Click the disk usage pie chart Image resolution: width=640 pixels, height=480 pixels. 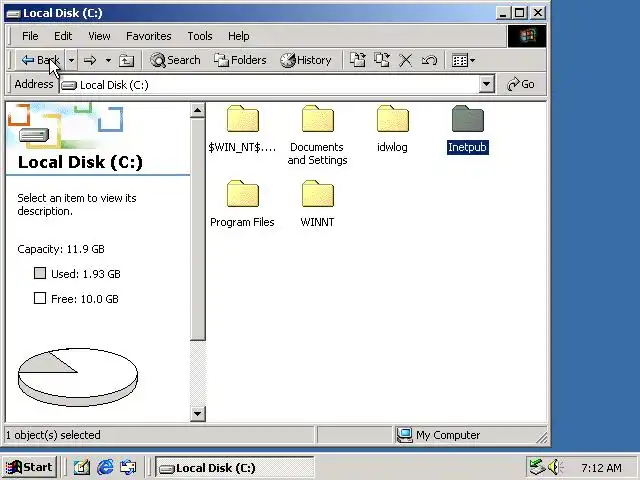pos(78,377)
